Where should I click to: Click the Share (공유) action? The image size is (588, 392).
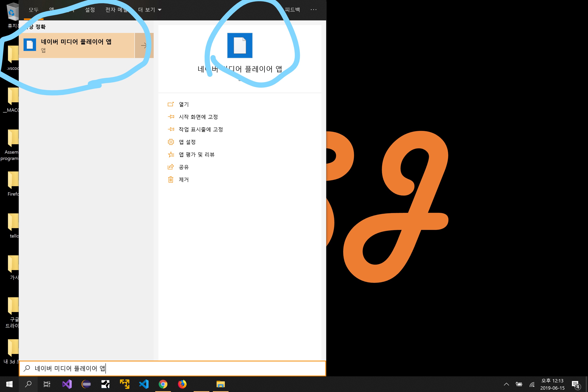(x=183, y=167)
